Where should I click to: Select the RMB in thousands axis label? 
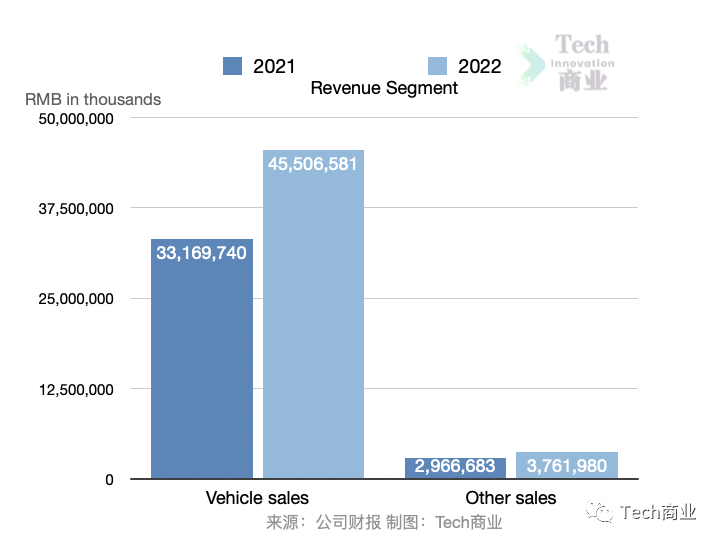93,99
